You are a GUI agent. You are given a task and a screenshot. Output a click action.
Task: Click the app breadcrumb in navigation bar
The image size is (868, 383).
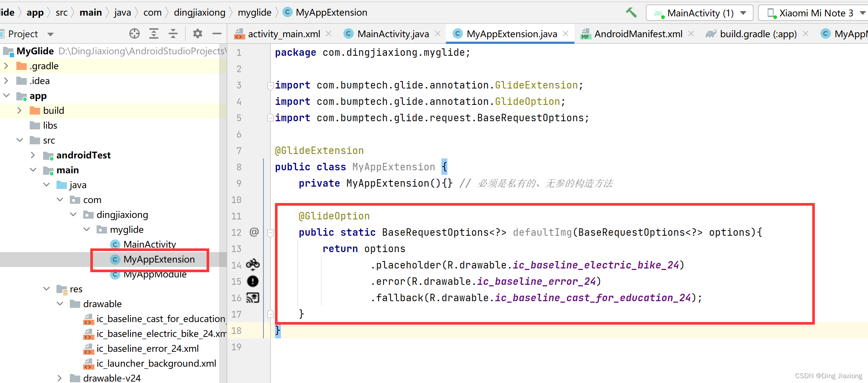click(x=35, y=13)
